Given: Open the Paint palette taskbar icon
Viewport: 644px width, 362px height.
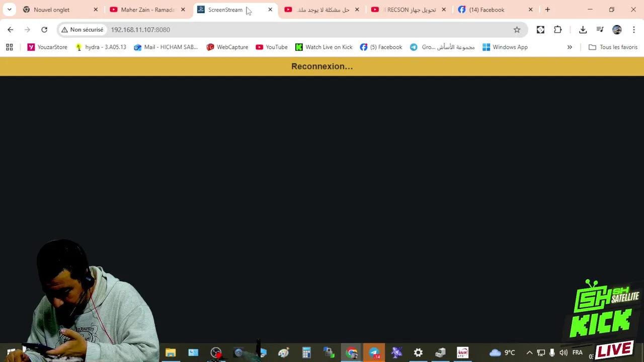Looking at the screenshot, I should tap(284, 353).
